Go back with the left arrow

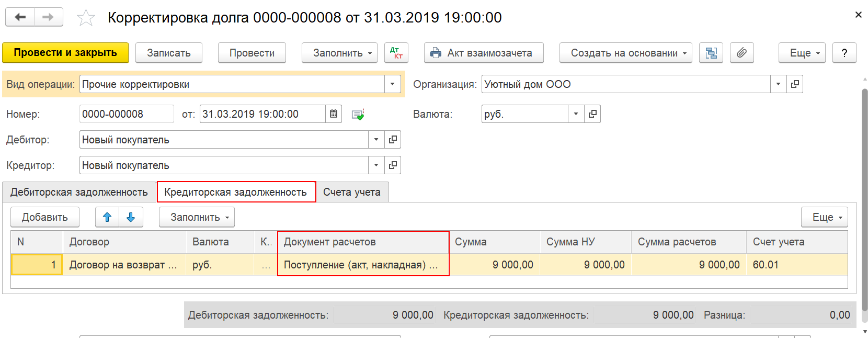pos(20,17)
